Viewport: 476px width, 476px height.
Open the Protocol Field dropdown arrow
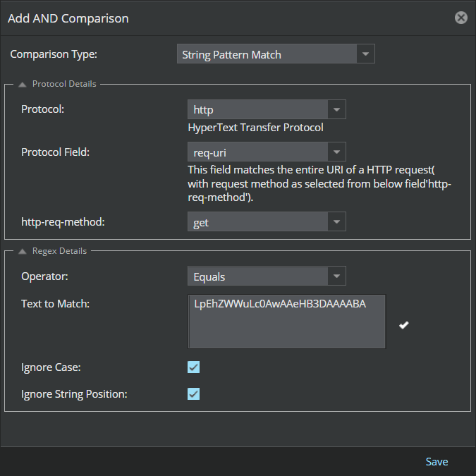pyautogui.click(x=336, y=152)
